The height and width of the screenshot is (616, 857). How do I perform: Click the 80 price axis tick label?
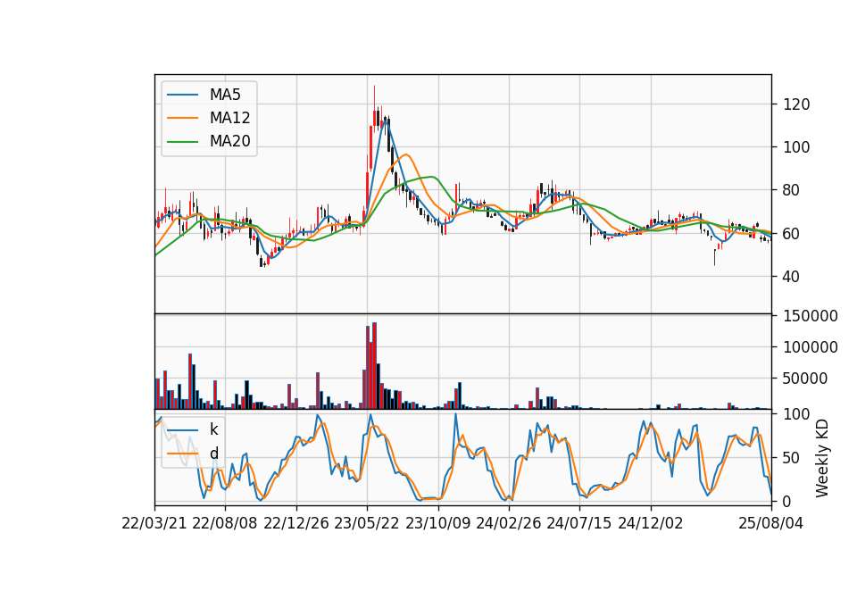[x=792, y=190]
